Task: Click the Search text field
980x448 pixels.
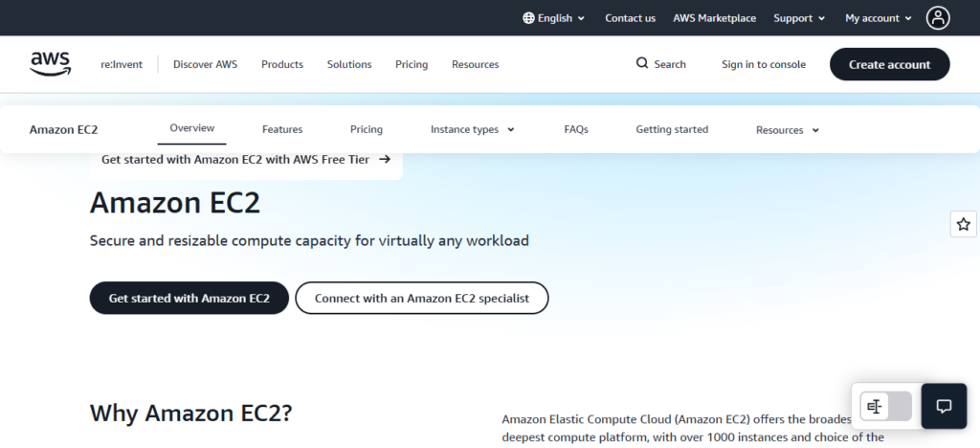Action: (x=669, y=64)
